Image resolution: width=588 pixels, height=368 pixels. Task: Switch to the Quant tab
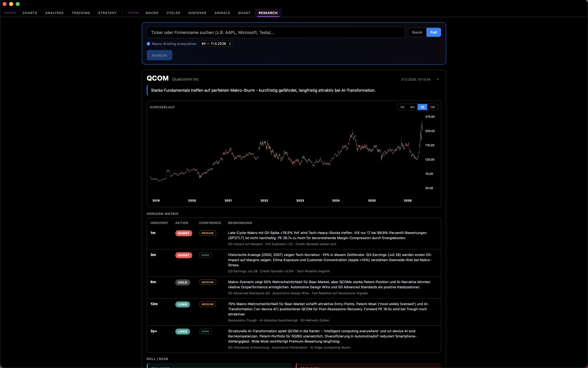click(244, 13)
